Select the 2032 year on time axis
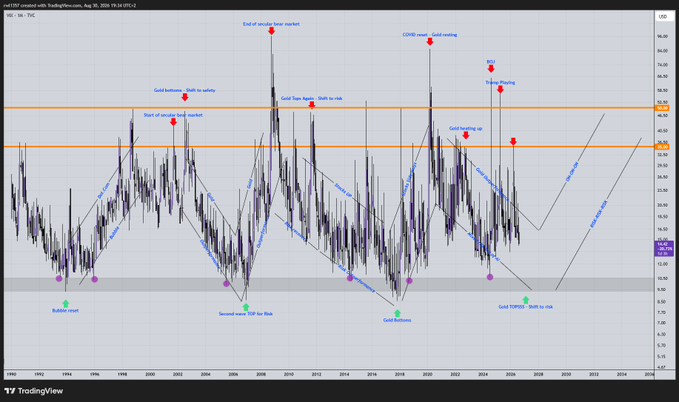679x402 pixels. 594,374
